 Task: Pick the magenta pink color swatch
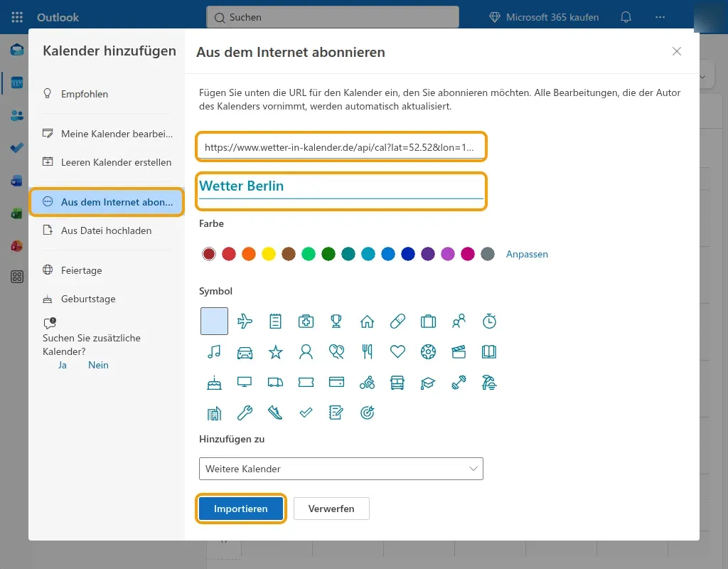tap(468, 254)
